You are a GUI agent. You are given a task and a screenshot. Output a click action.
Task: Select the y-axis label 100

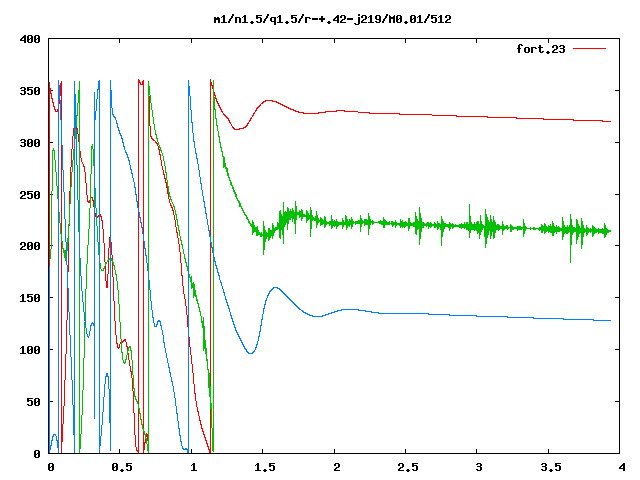[30, 350]
